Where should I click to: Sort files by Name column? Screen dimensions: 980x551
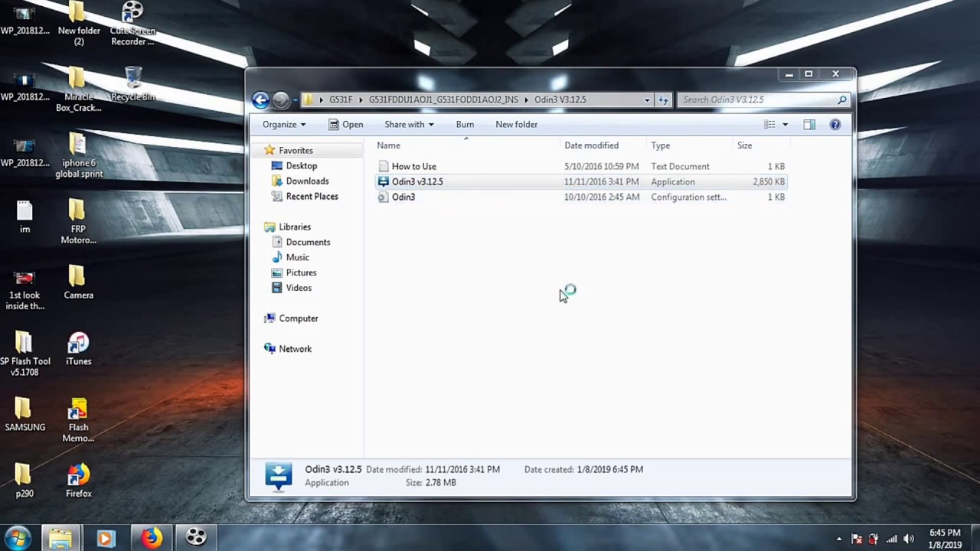[465, 145]
